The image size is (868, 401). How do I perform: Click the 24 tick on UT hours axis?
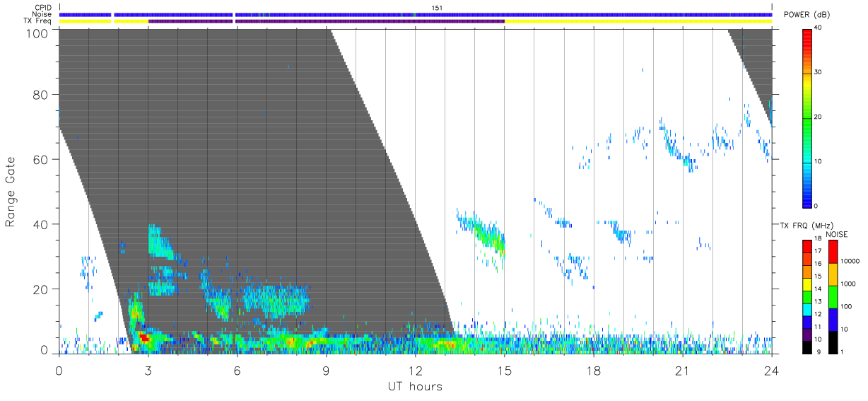pos(771,371)
